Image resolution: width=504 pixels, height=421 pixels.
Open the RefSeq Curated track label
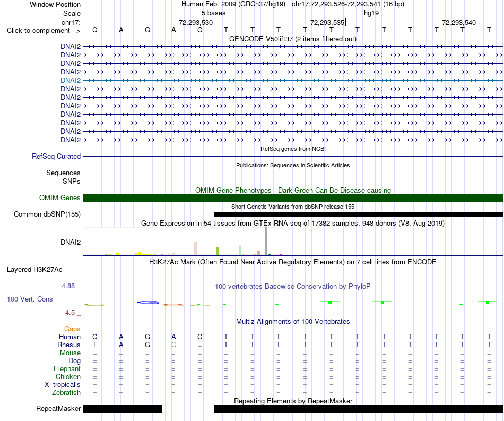(56, 156)
